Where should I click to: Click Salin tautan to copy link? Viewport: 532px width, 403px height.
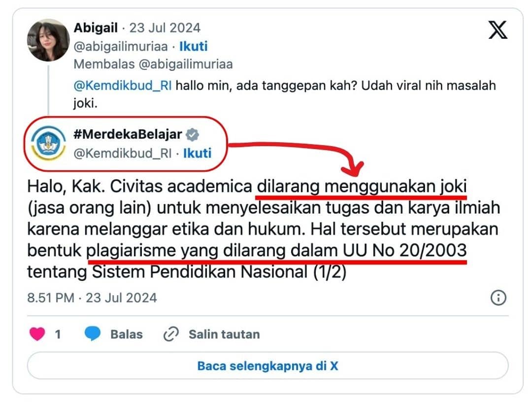coord(224,334)
